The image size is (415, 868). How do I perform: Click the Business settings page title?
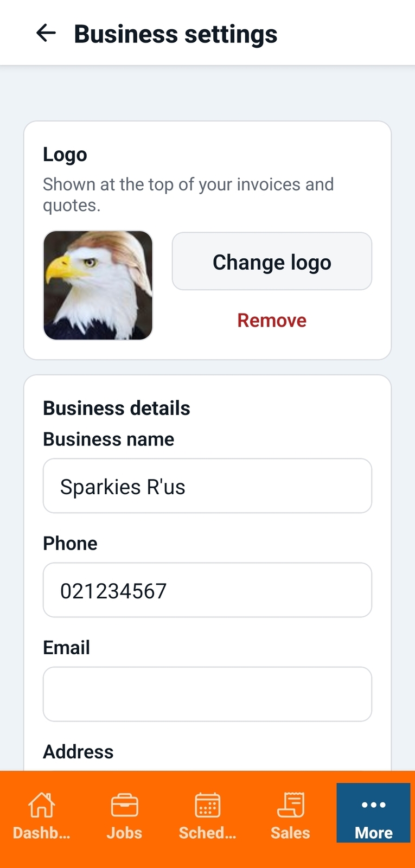(176, 34)
